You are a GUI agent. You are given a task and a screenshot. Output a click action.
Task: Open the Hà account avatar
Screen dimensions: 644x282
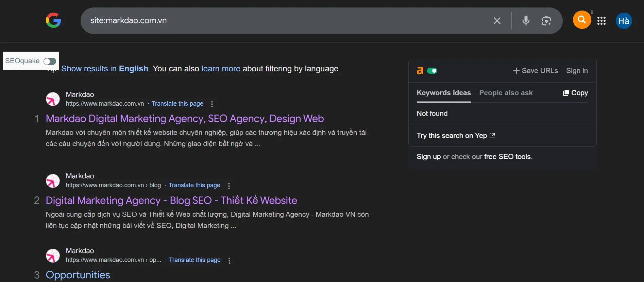click(x=624, y=21)
